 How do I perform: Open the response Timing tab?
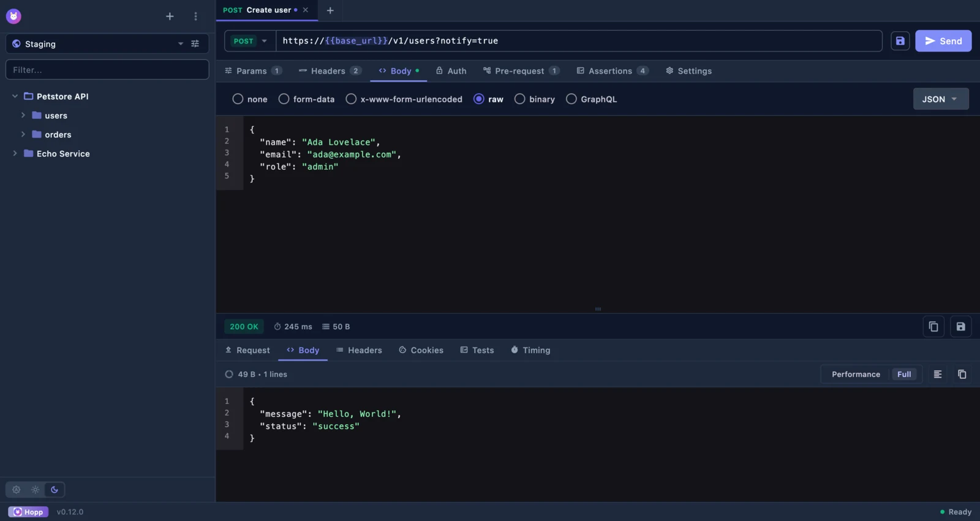(x=530, y=350)
